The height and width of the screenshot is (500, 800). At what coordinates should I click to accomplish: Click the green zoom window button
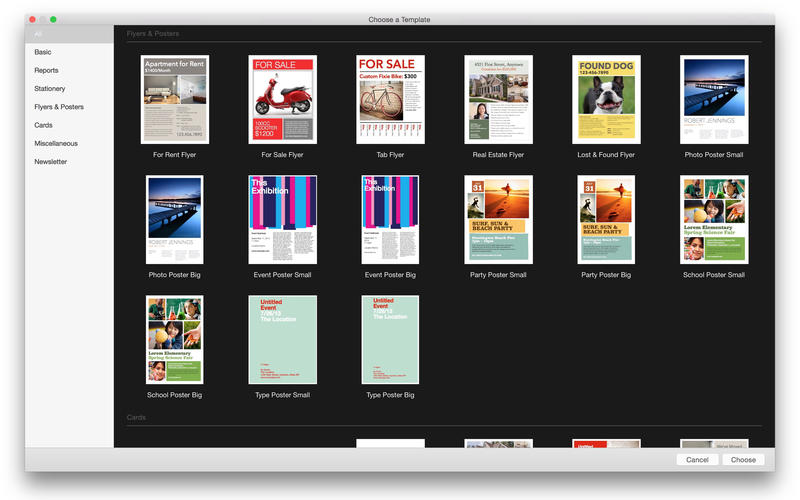tap(53, 19)
